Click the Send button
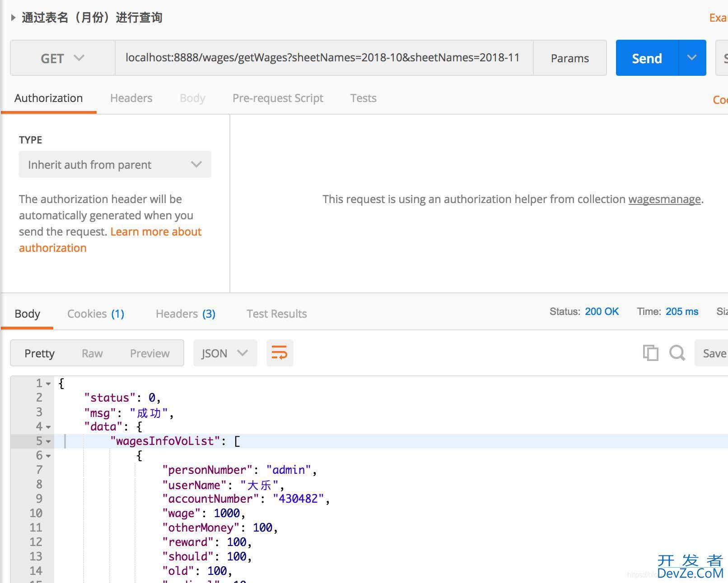Viewport: 728px width, 583px height. (x=647, y=58)
